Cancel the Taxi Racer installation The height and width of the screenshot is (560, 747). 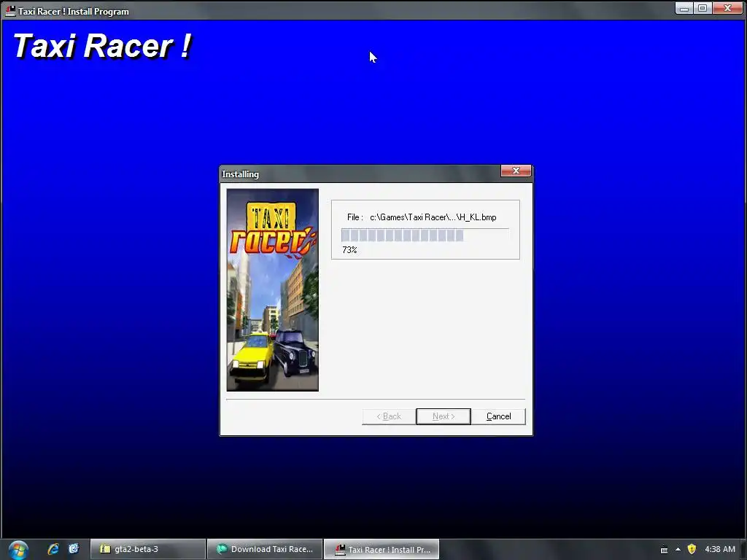pos(498,416)
